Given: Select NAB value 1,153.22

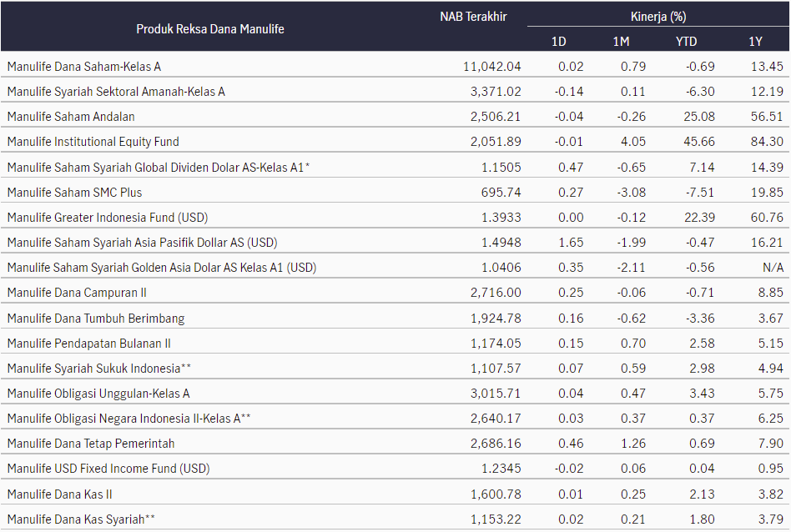Looking at the screenshot, I should click(496, 519).
